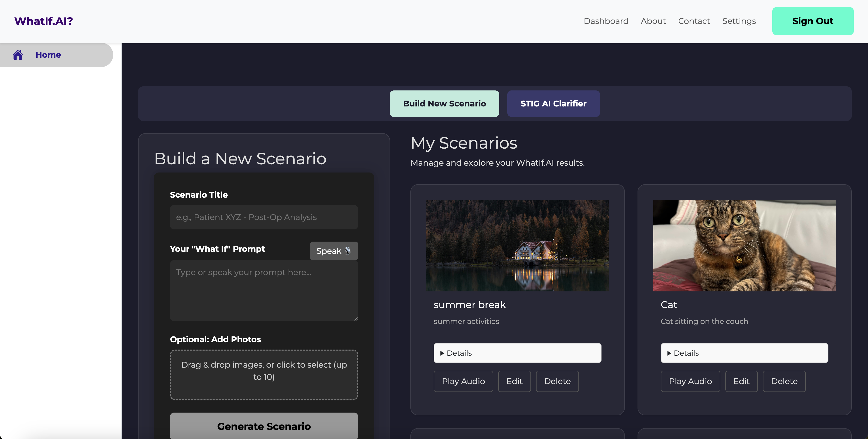868x439 pixels.
Task: Click into the Scenario Title field
Action: click(x=264, y=217)
